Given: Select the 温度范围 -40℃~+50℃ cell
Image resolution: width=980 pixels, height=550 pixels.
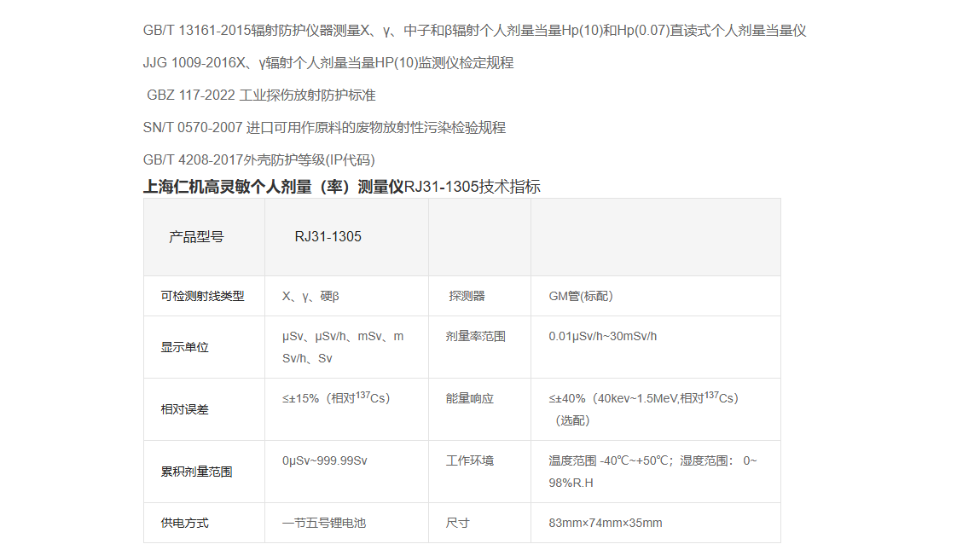Looking at the screenshot, I should coord(656,472).
